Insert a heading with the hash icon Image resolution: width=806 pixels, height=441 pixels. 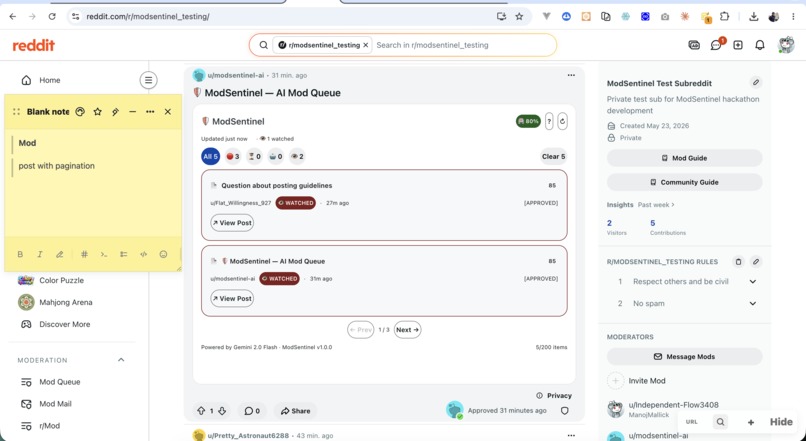point(84,254)
